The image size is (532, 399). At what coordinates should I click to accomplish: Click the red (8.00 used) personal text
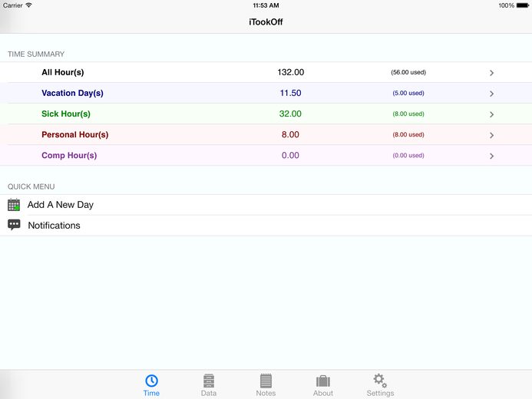(x=408, y=134)
